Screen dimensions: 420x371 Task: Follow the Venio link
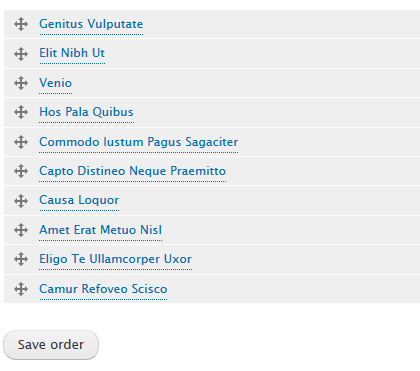coord(56,83)
